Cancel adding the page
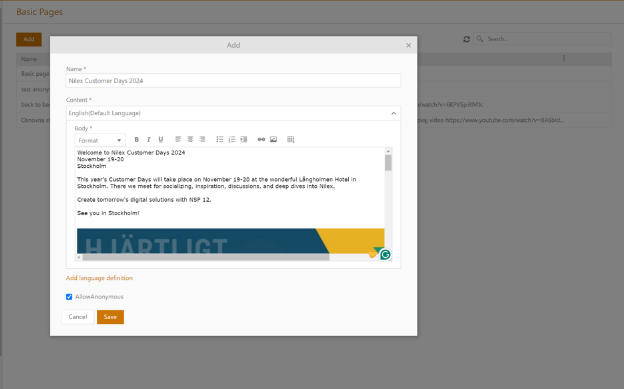624x389 pixels. click(78, 317)
